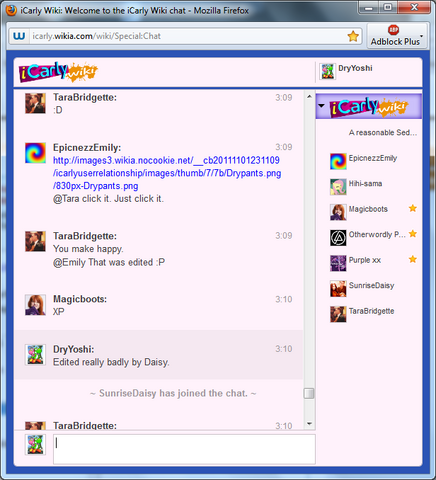The image size is (436, 480).
Task: Select SunriseDaisy in the user list
Action: click(371, 285)
